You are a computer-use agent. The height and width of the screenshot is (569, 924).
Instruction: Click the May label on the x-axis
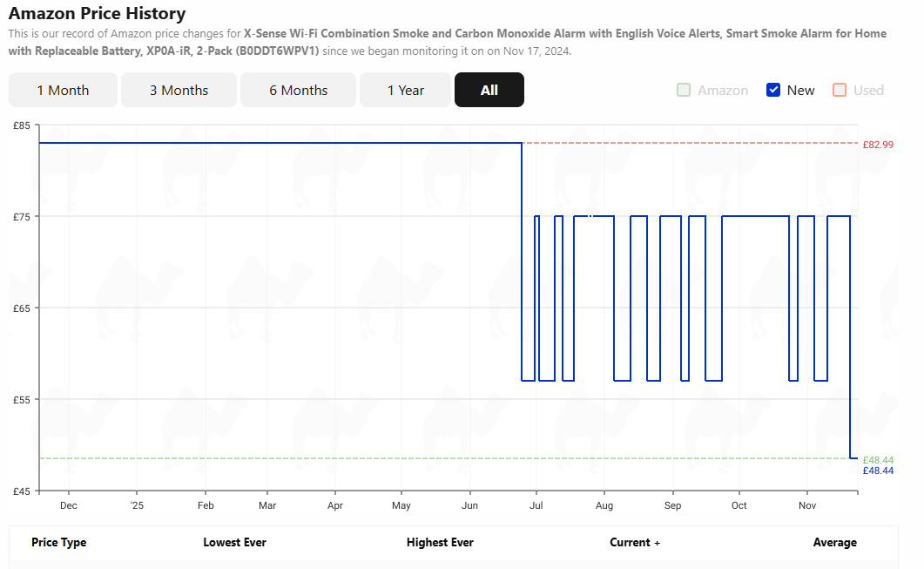click(x=401, y=505)
